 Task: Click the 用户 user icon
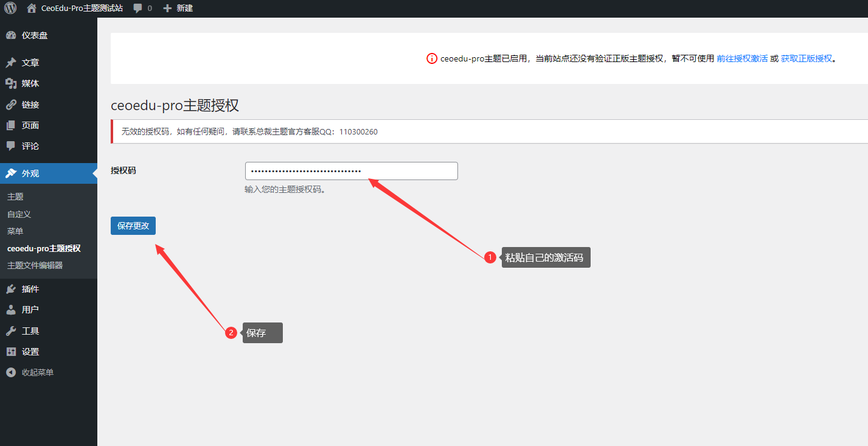point(11,310)
